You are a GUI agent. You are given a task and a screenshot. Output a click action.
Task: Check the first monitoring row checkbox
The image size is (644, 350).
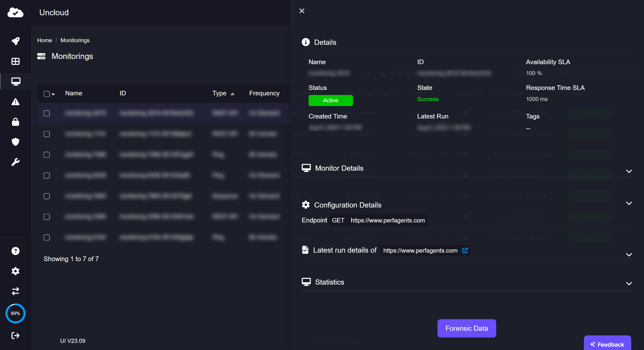pos(47,113)
